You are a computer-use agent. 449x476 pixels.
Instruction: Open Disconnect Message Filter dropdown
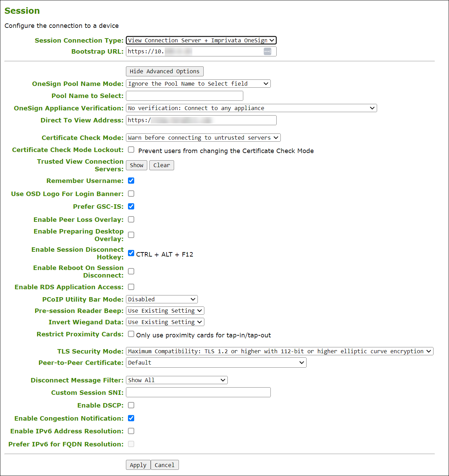pyautogui.click(x=177, y=380)
